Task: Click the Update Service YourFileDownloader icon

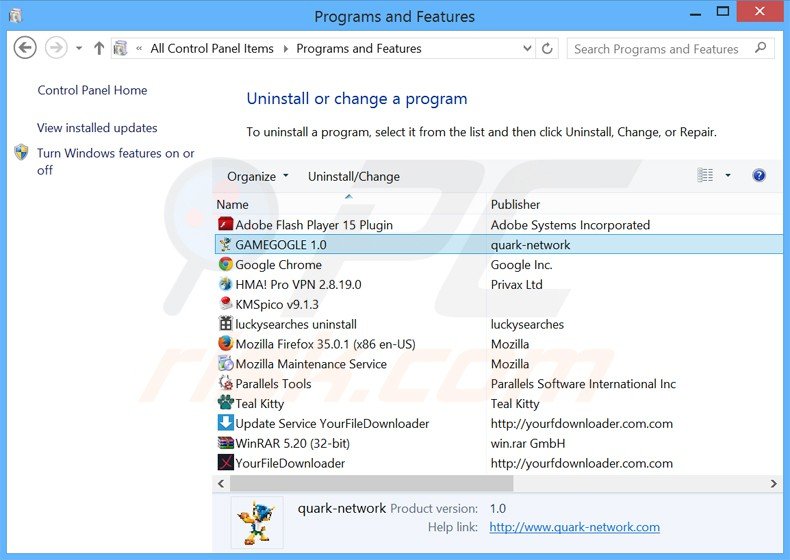Action: 225,423
